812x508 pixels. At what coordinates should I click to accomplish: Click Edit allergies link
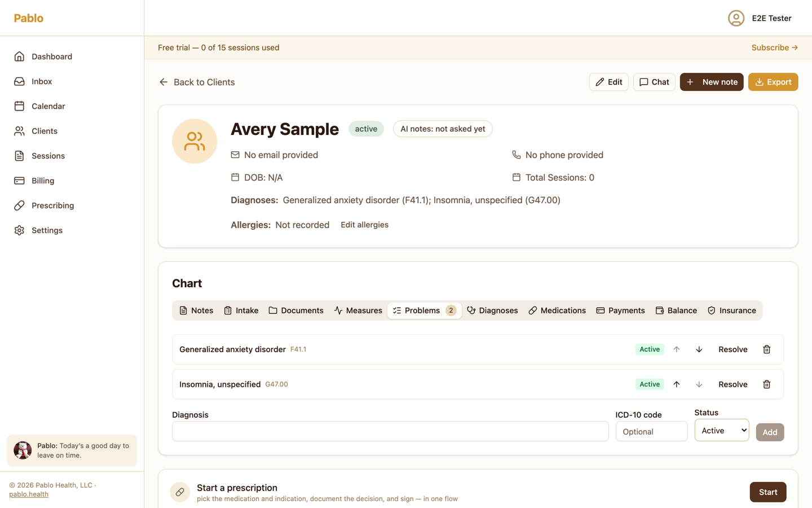(364, 225)
